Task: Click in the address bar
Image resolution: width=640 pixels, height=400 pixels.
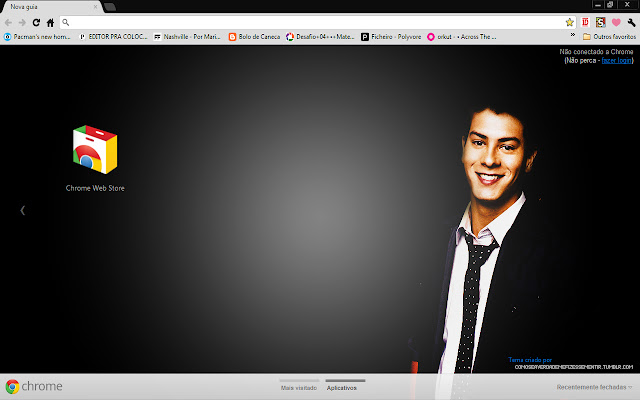Action: click(300, 22)
